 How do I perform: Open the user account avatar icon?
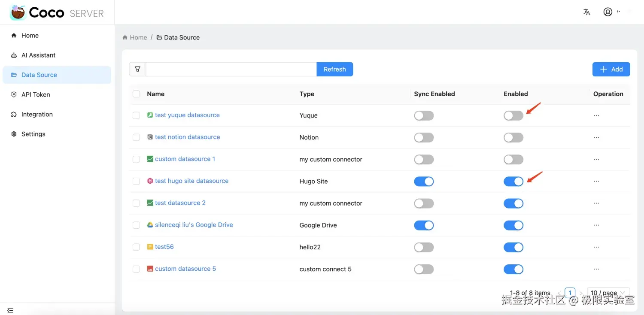pyautogui.click(x=608, y=12)
